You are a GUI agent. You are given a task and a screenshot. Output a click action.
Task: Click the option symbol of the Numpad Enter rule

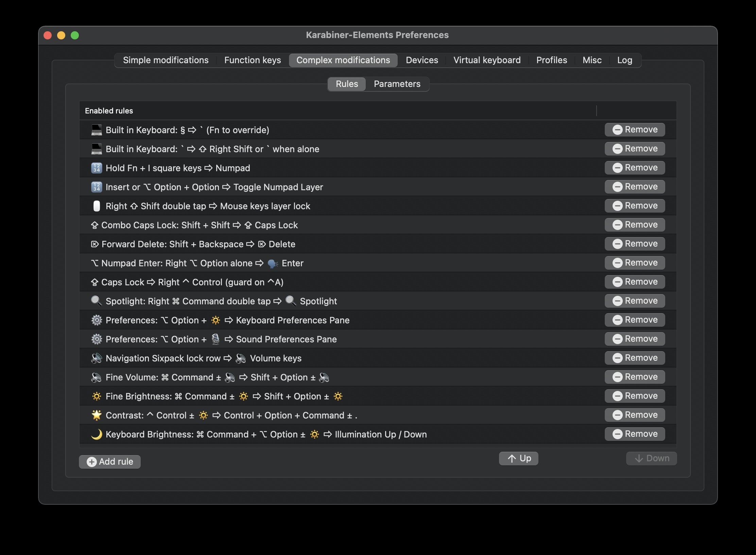(94, 263)
